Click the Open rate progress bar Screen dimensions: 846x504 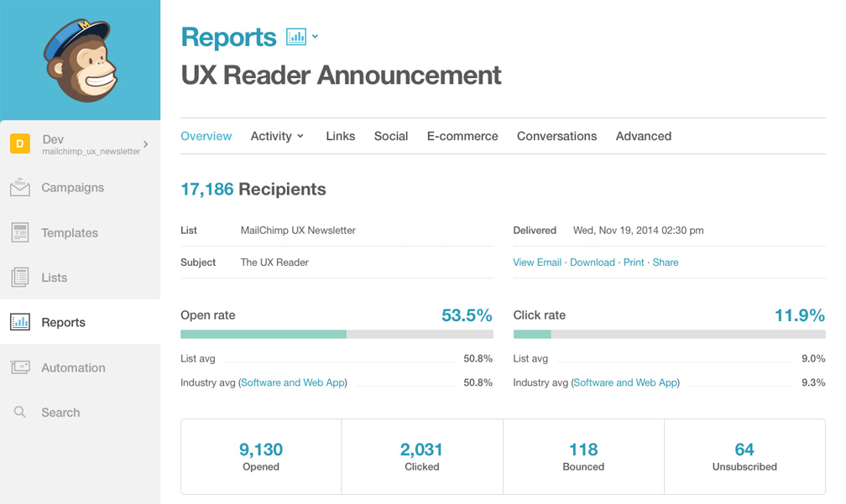(x=337, y=334)
